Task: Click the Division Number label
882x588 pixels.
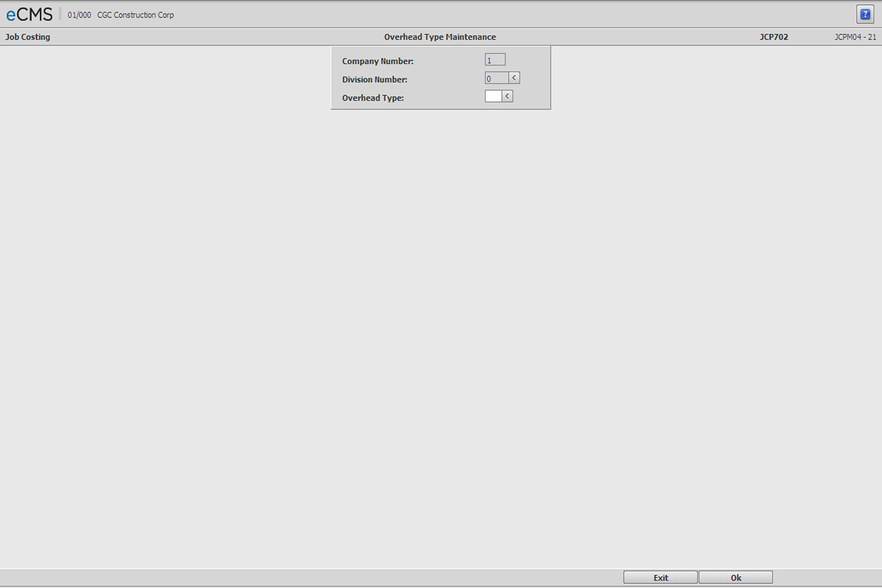Action: pos(375,80)
